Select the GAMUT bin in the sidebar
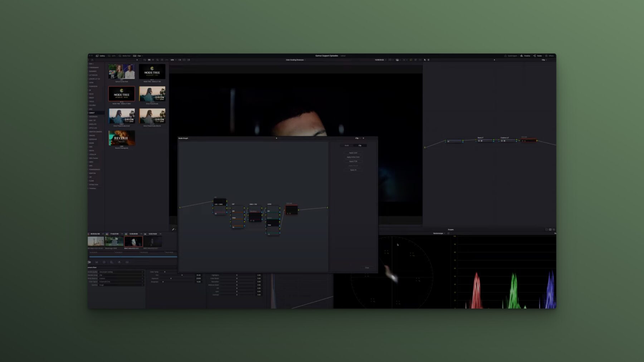The image size is (644, 362). click(x=92, y=112)
